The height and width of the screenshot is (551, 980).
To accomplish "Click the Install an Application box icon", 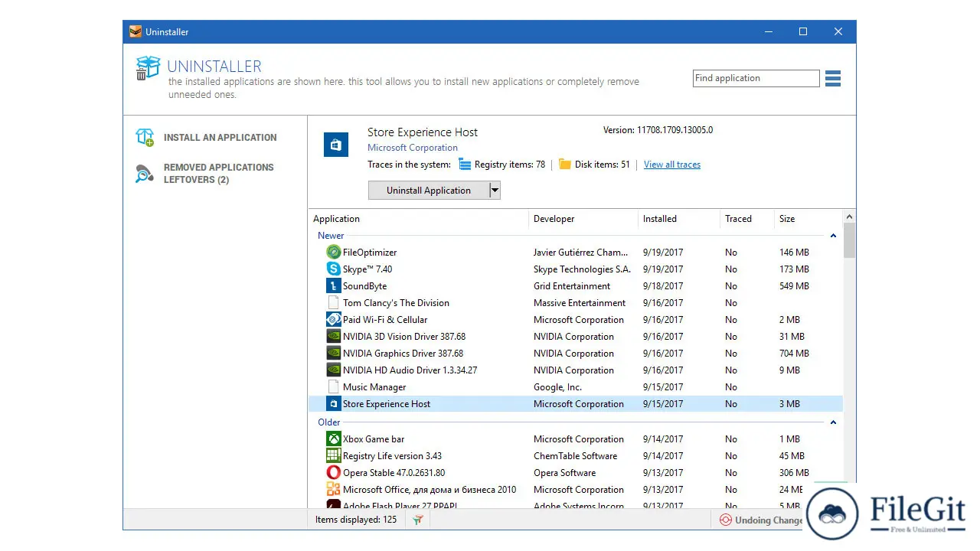I will click(145, 138).
